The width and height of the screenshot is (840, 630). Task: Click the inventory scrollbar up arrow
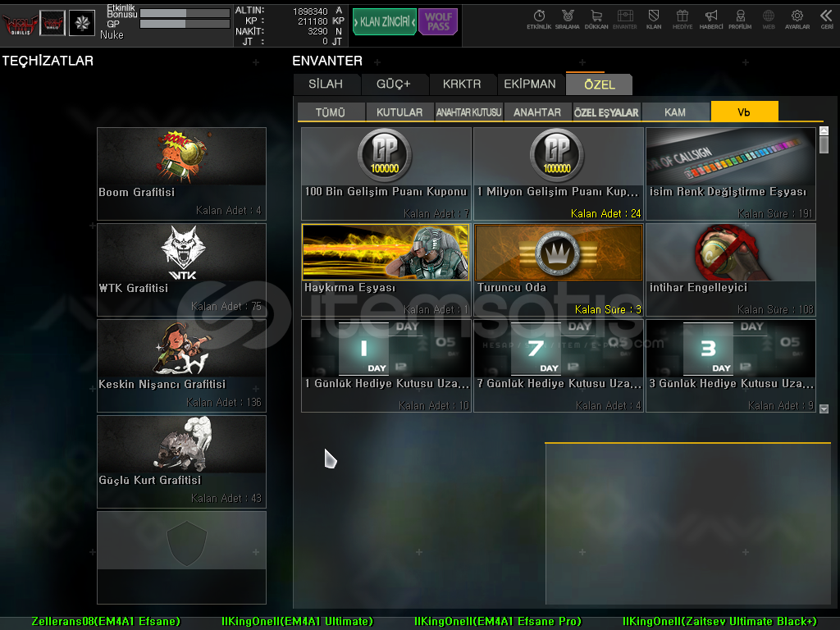coord(824,130)
